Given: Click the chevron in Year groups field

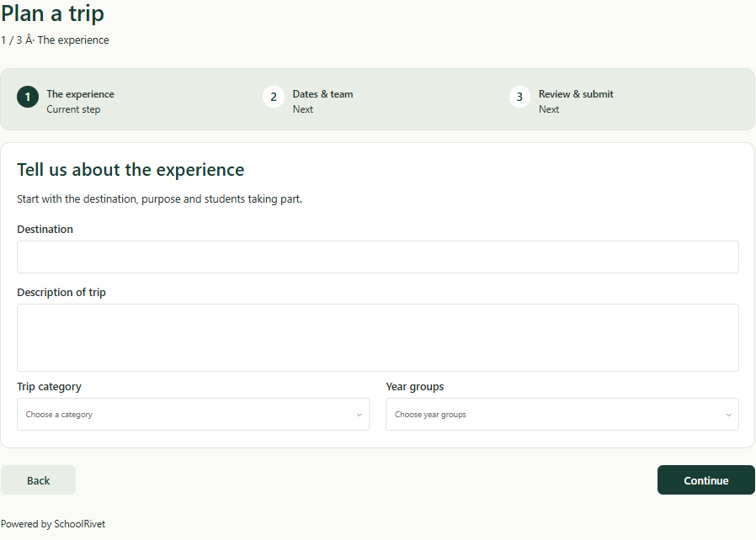Looking at the screenshot, I should point(728,415).
